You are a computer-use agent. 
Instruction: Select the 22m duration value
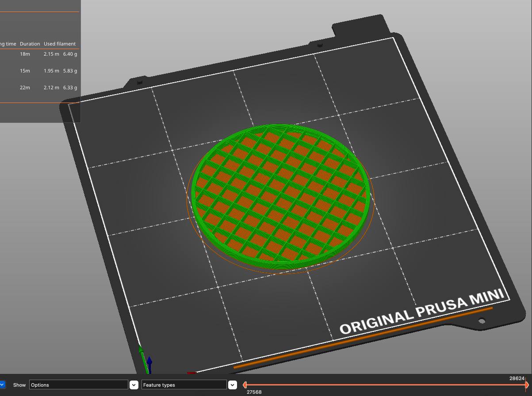pos(25,88)
